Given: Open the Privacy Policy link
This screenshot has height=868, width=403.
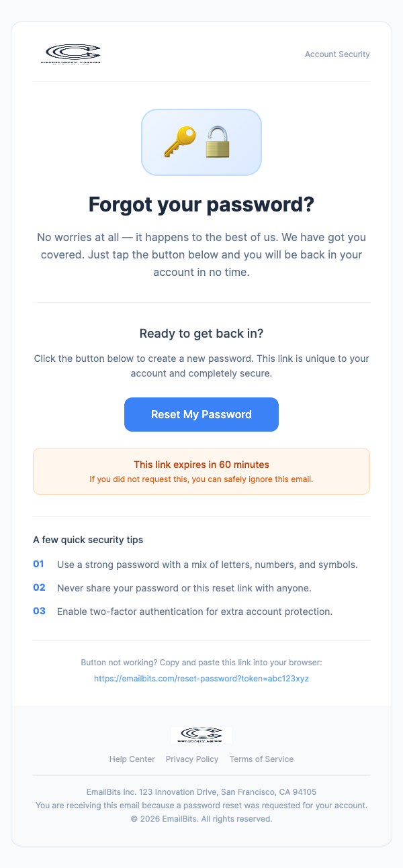Looking at the screenshot, I should coord(192,759).
